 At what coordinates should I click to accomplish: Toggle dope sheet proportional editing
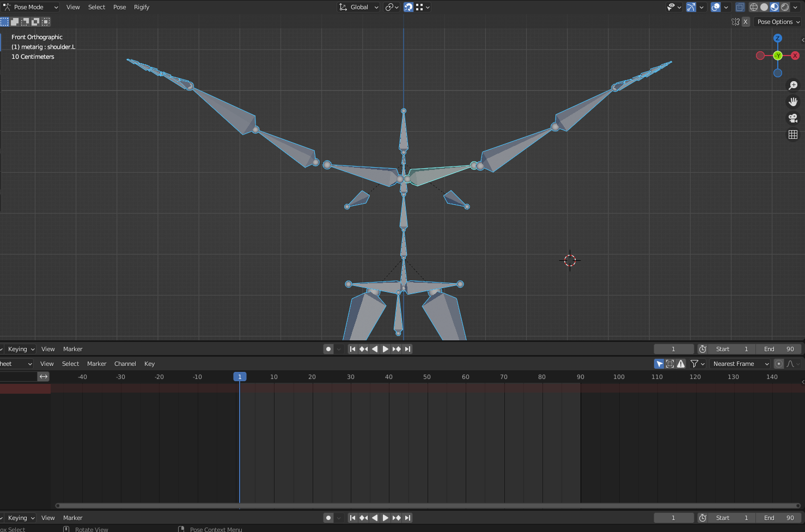tap(778, 364)
